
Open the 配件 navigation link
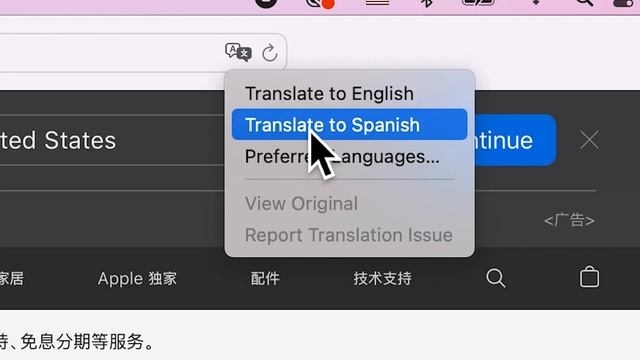tap(265, 279)
